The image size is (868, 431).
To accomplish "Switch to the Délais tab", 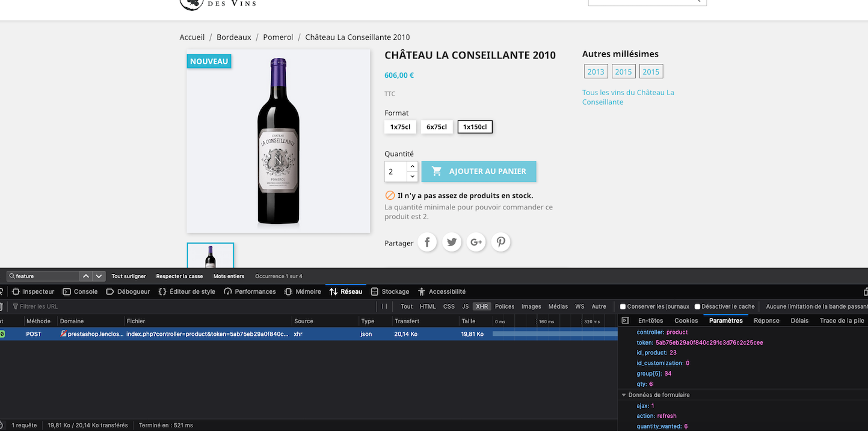I will pyautogui.click(x=799, y=321).
